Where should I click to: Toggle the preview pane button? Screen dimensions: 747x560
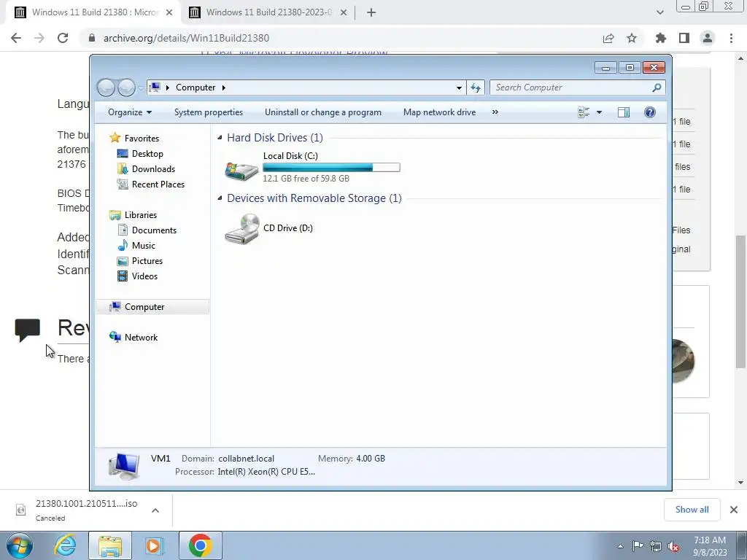[623, 112]
